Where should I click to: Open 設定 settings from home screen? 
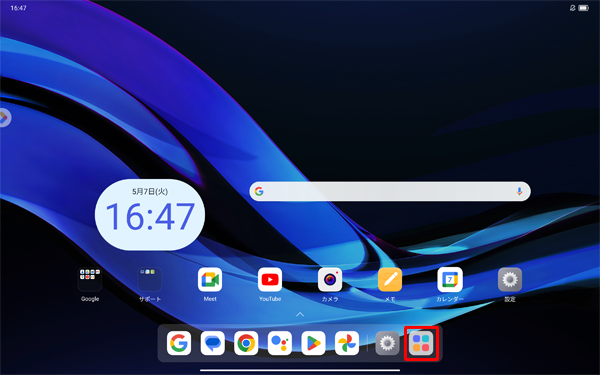(510, 279)
